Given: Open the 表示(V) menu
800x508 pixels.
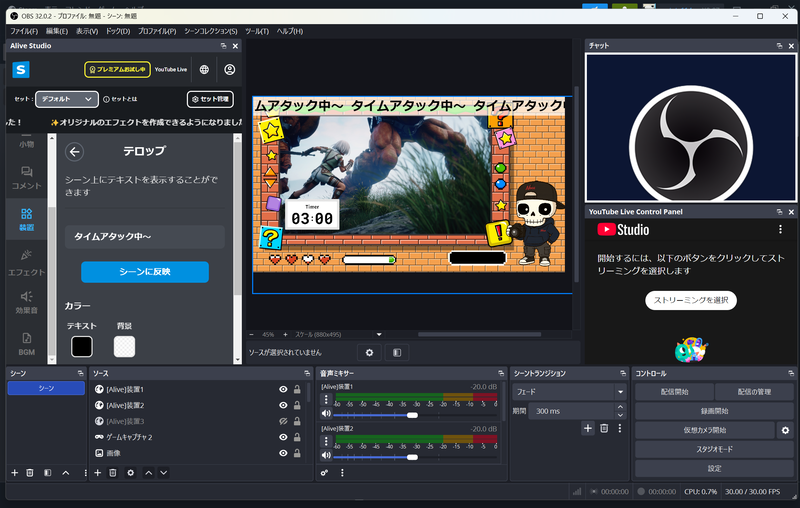Looking at the screenshot, I should tap(87, 31).
